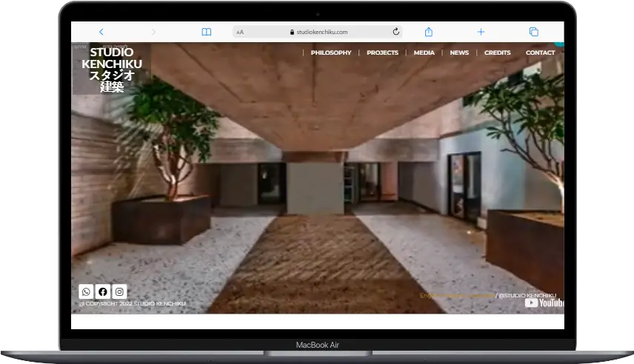Open the Credits menu item
Screen dimensions: 634x364
click(x=497, y=53)
